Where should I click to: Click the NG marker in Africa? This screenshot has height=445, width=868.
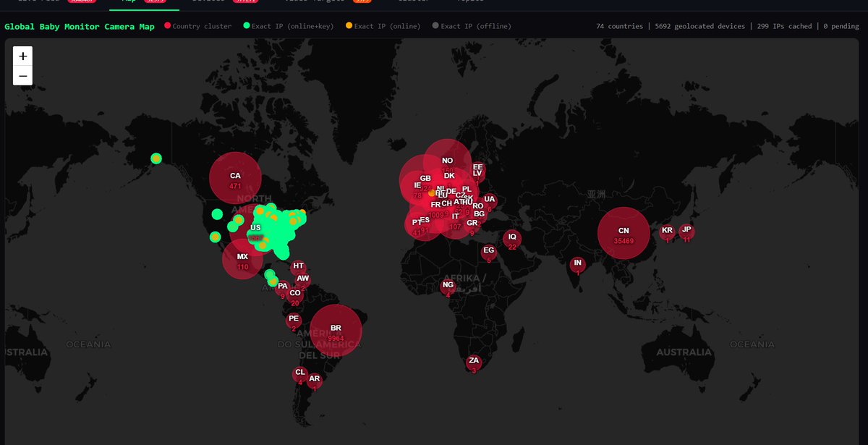click(448, 287)
